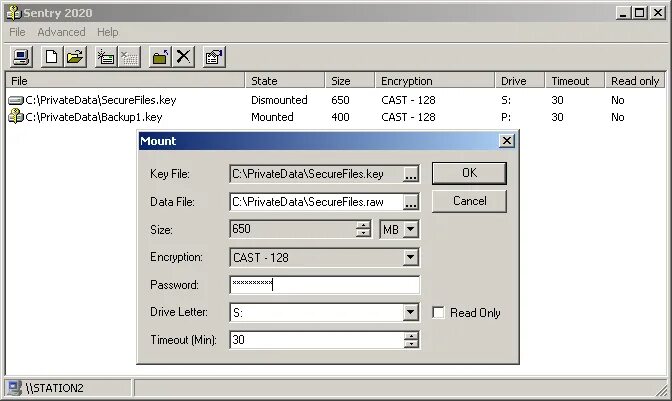Click the Sentry 2020 title bar icon
Image resolution: width=672 pixels, height=401 pixels.
coord(13,13)
